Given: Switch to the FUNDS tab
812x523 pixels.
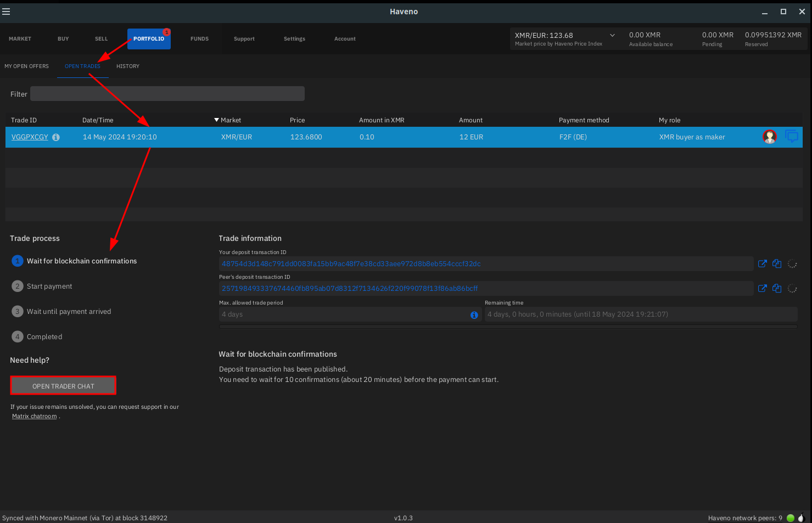Looking at the screenshot, I should tap(199, 39).
